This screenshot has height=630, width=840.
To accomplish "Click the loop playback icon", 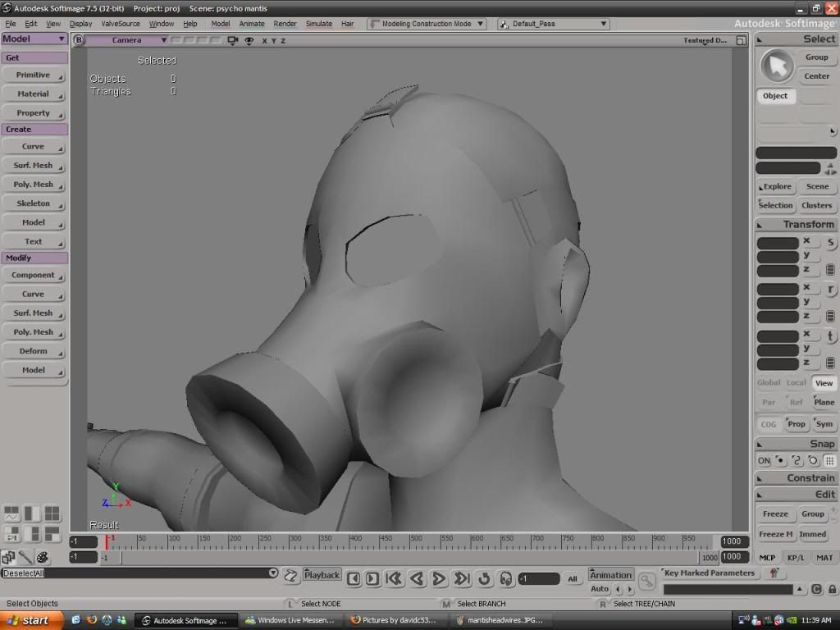I will 484,579.
